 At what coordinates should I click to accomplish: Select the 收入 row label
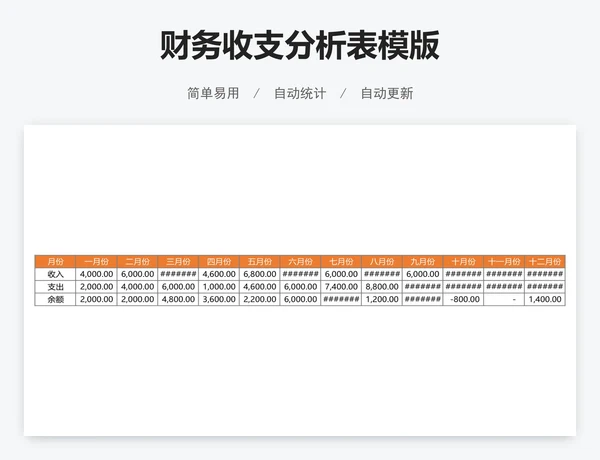(55, 274)
